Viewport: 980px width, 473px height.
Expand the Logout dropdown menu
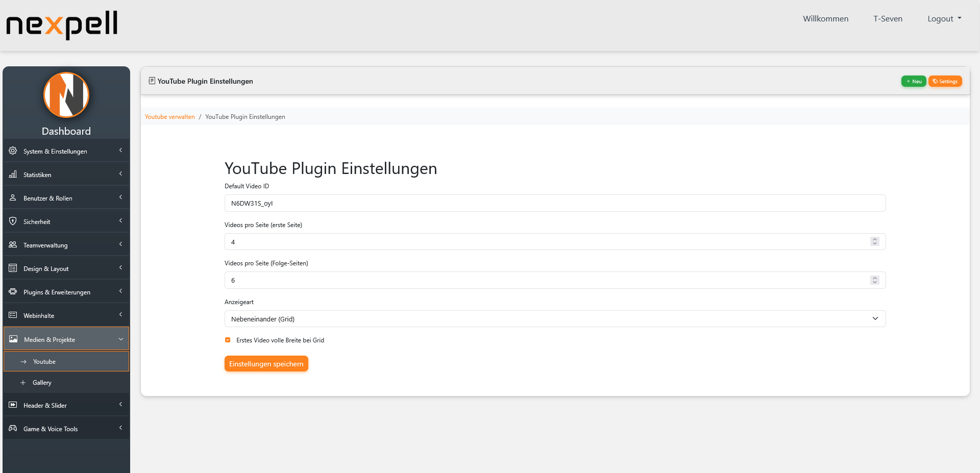(944, 18)
